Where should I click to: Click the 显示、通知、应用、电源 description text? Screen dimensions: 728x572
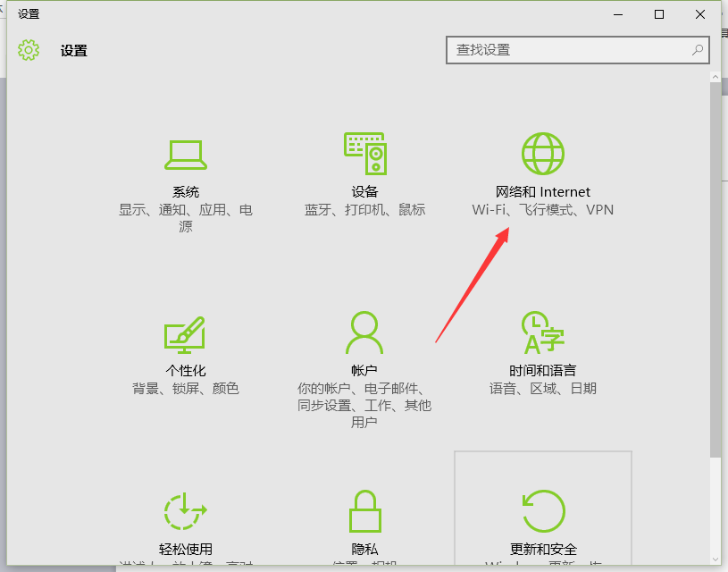[186, 218]
